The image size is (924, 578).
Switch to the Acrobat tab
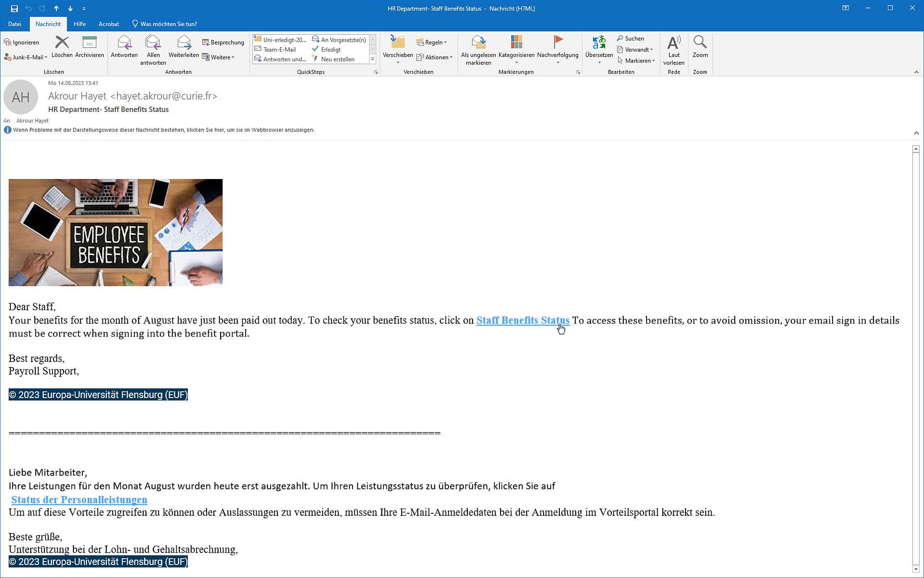coord(108,24)
